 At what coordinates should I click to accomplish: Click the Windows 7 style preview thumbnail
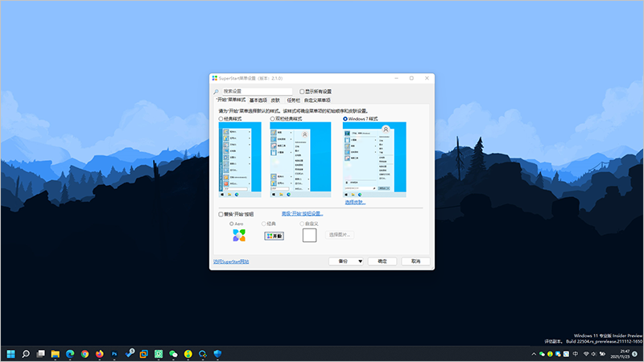point(374,159)
